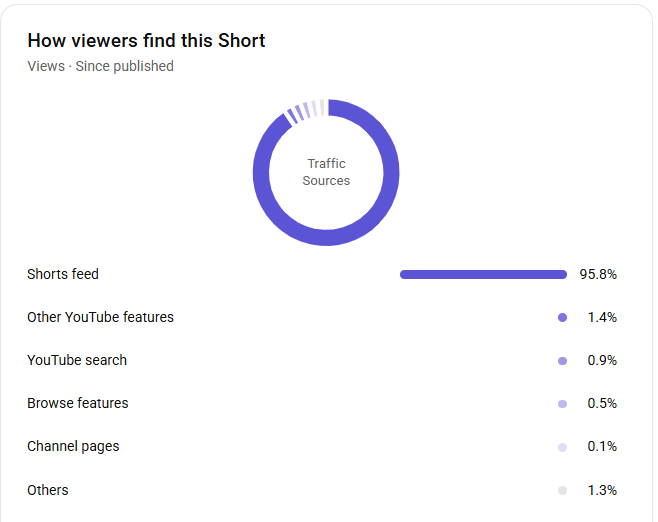658x522 pixels.
Task: Click the Shorts feed progress bar
Action: coord(483,274)
